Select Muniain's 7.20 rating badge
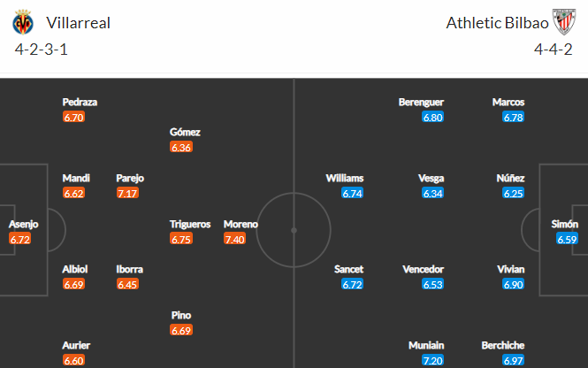This screenshot has height=368, width=588. (432, 360)
